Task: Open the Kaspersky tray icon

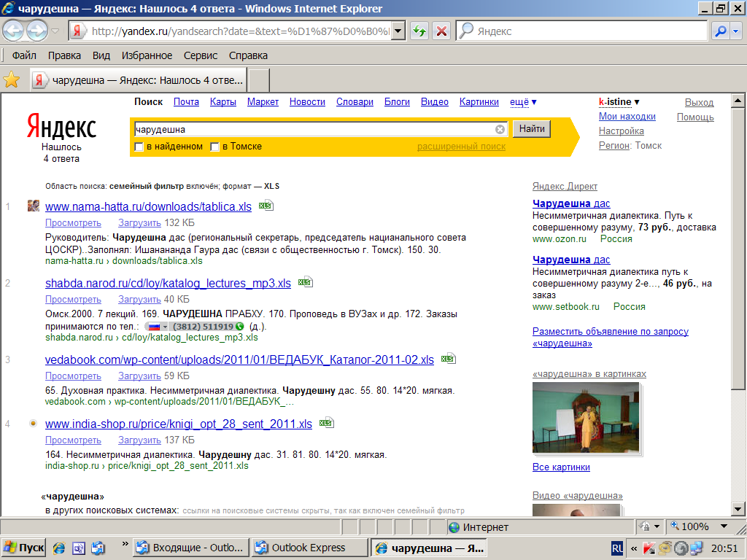Action: [649, 548]
